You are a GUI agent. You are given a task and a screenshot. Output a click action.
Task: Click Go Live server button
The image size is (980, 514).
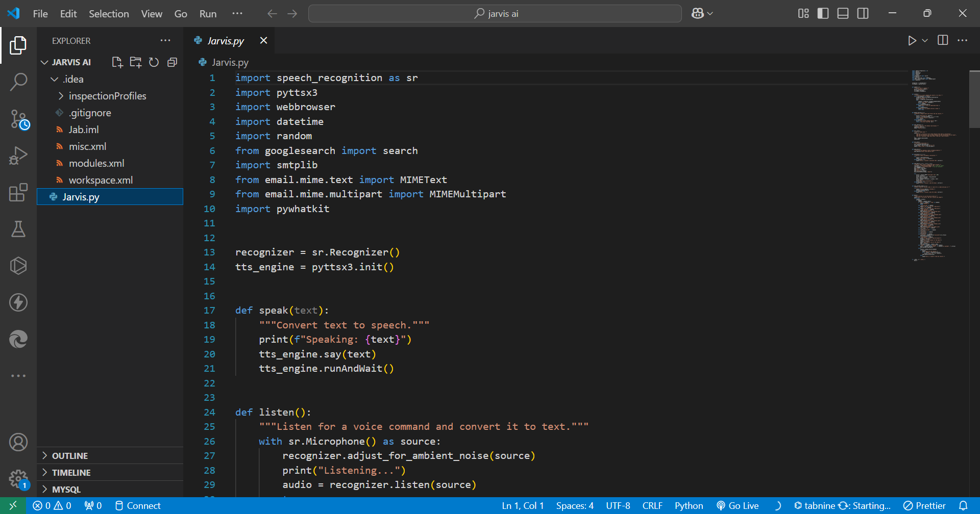(738, 506)
